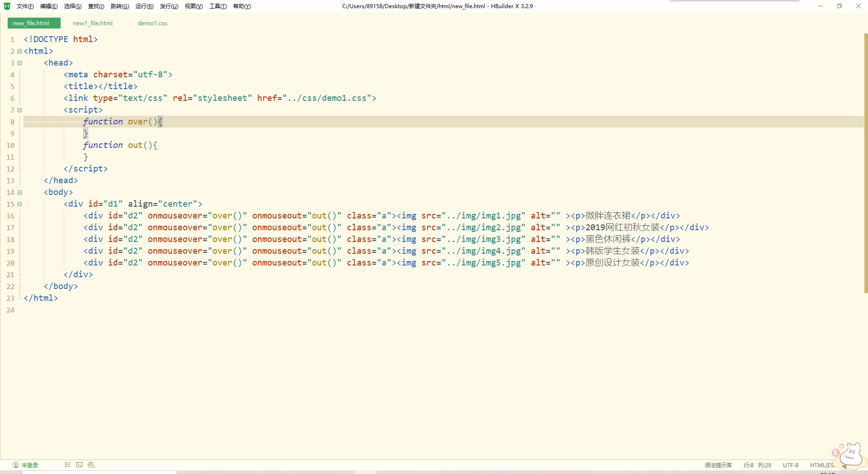This screenshot has height=474, width=868.
Task: Change the UTF-8 encoding in status bar
Action: point(790,465)
